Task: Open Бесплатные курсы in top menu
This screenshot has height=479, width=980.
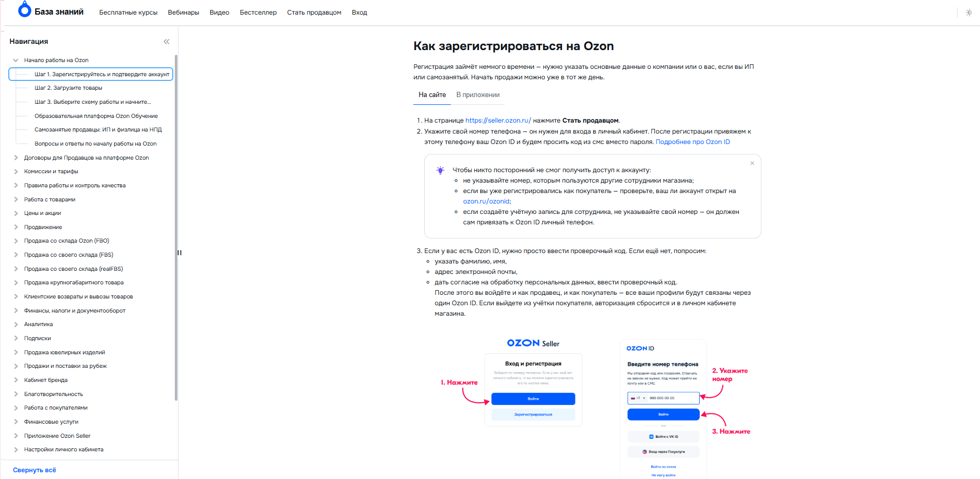Action: click(128, 13)
